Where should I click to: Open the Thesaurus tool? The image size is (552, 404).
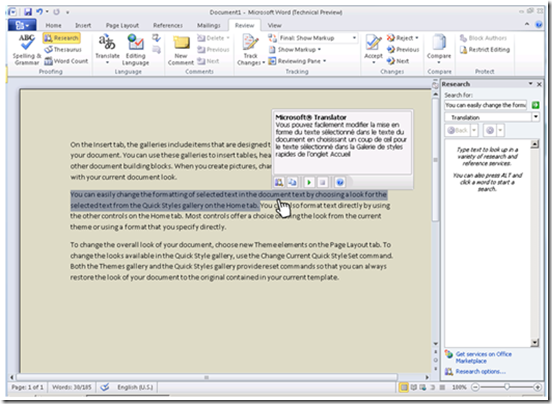click(x=63, y=49)
